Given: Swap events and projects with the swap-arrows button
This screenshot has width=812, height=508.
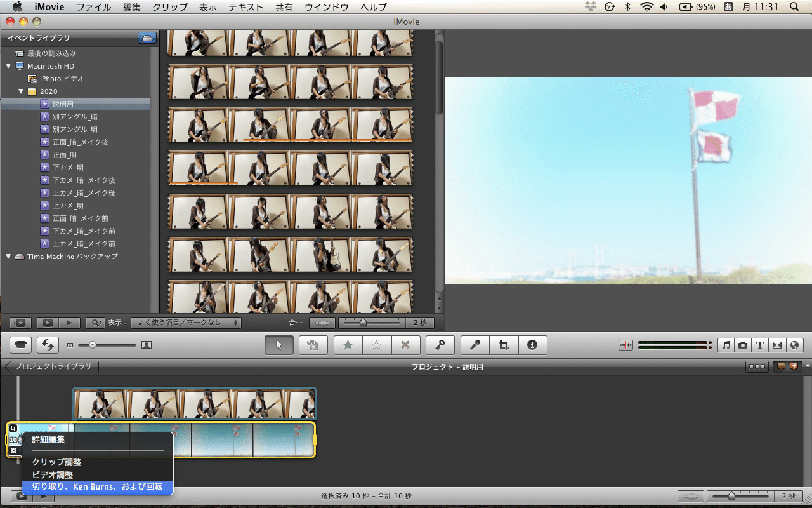Looking at the screenshot, I should (48, 345).
